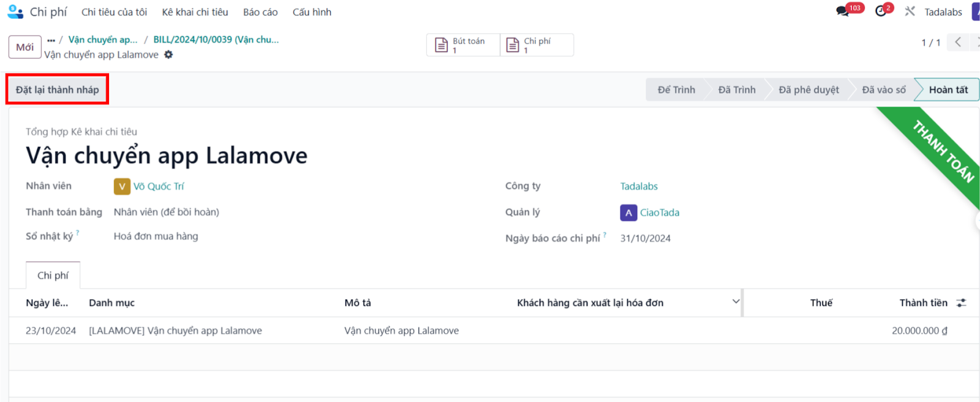Sort by Mô tả column header
This screenshot has height=402, width=980.
coord(358,303)
